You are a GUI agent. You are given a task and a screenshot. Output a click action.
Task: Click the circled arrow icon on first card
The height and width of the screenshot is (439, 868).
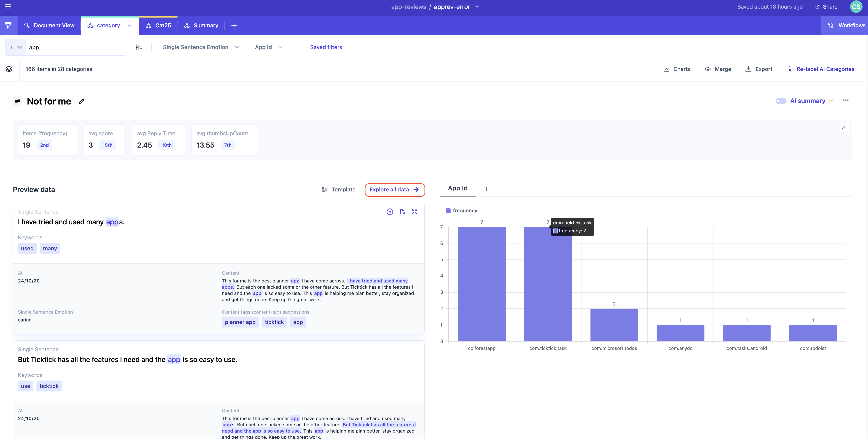[x=390, y=212]
